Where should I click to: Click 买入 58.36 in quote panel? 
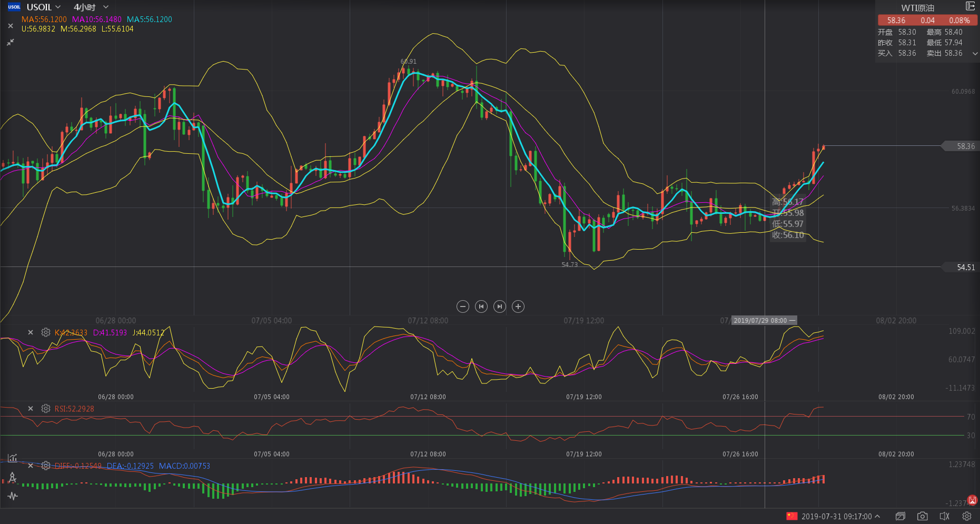[897, 53]
